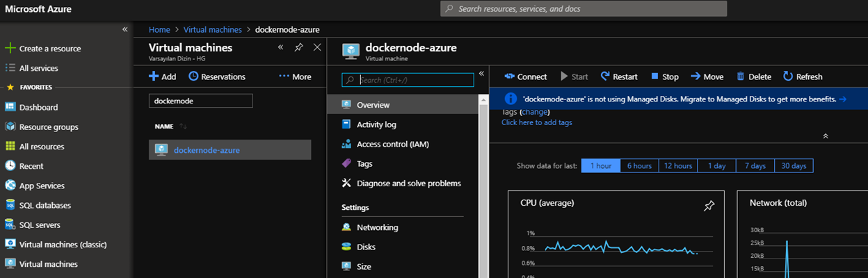Open Resource groups in the sidebar
The image size is (868, 278).
tap(49, 127)
